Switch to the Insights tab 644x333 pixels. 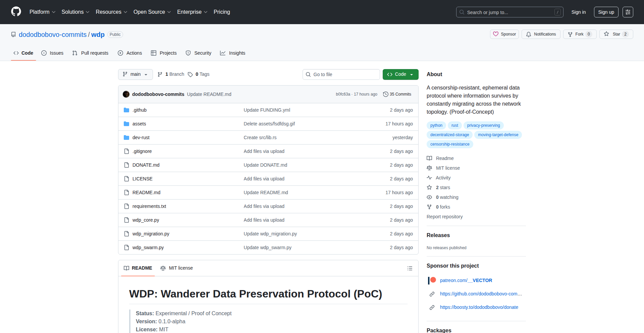[232, 53]
